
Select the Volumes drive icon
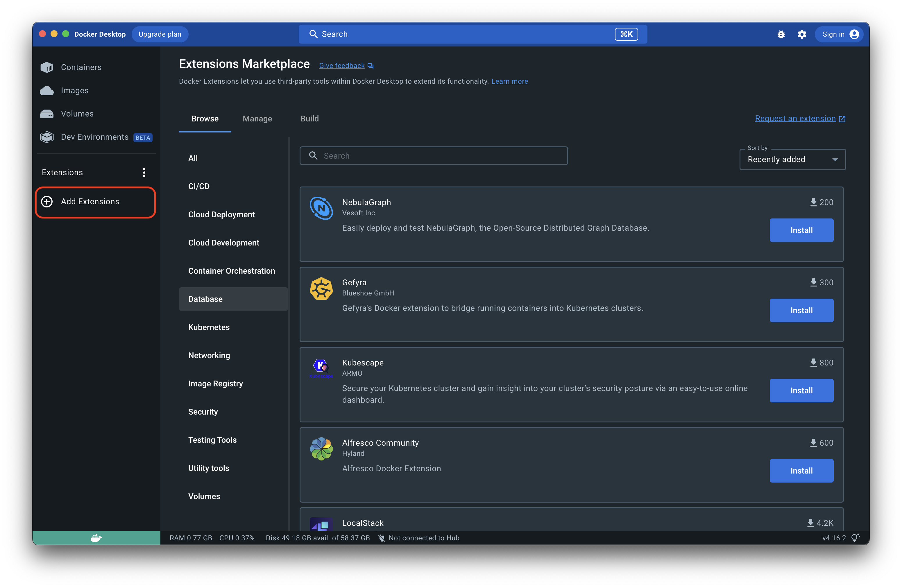(46, 114)
